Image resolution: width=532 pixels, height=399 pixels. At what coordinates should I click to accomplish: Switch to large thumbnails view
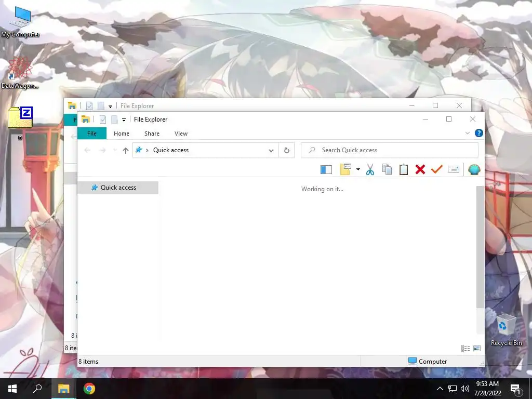pos(477,348)
